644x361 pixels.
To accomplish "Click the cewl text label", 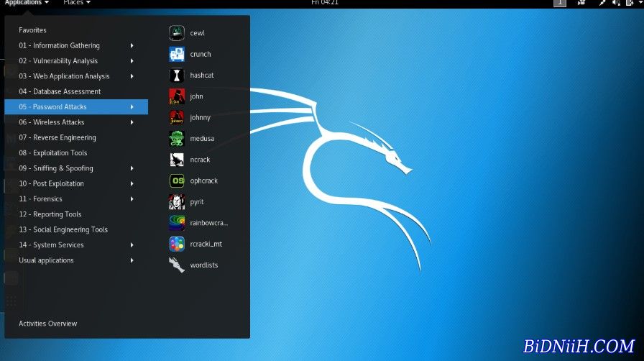I will pos(197,33).
